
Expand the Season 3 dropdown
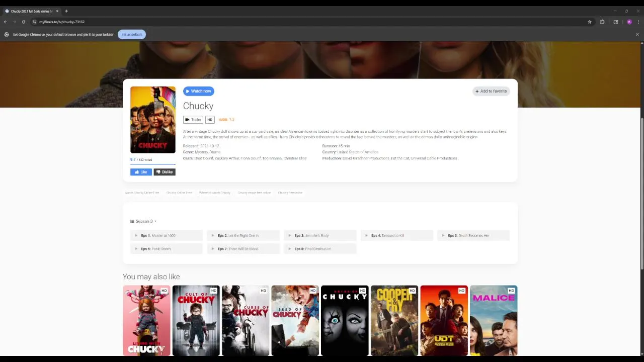click(x=143, y=221)
